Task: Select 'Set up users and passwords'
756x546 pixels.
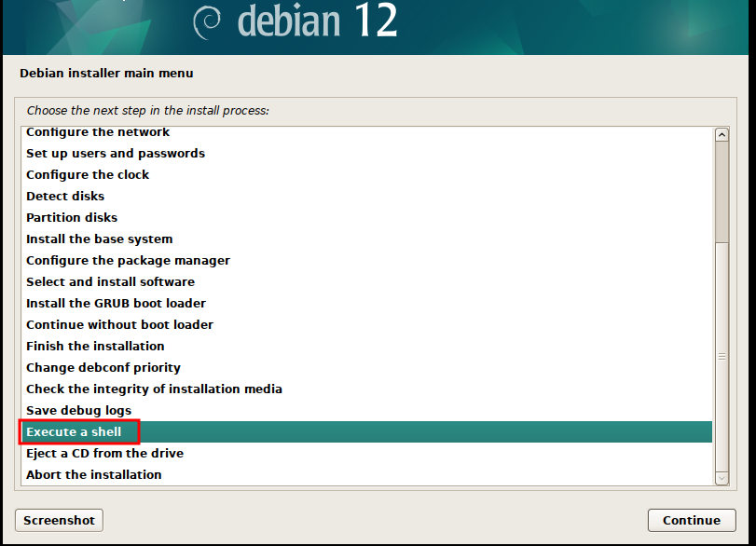Action: [366, 153]
